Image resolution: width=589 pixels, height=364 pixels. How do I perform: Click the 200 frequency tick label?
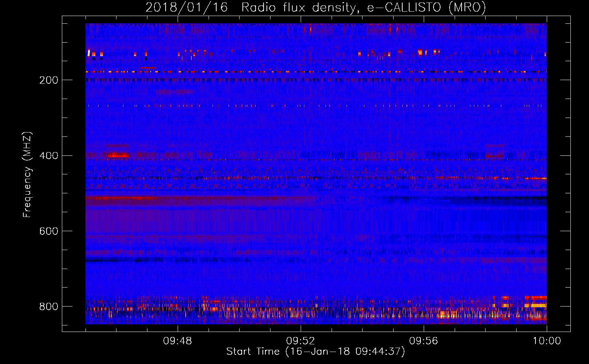[49, 80]
